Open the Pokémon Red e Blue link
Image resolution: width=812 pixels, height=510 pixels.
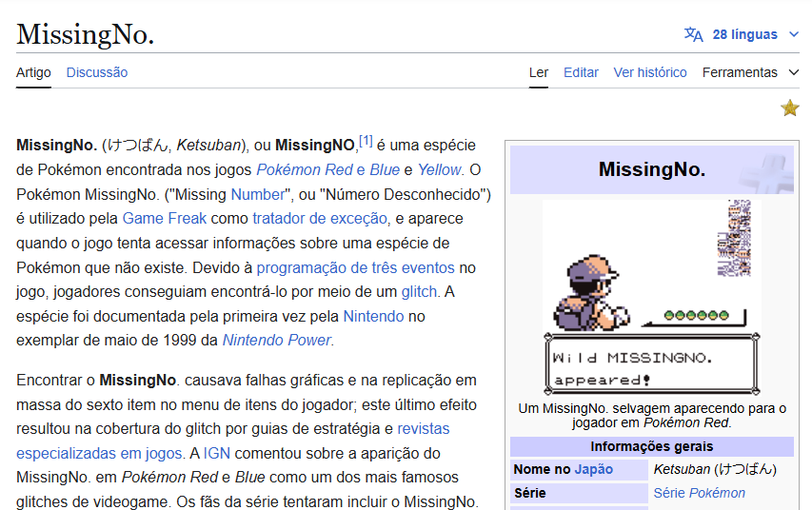coord(328,169)
